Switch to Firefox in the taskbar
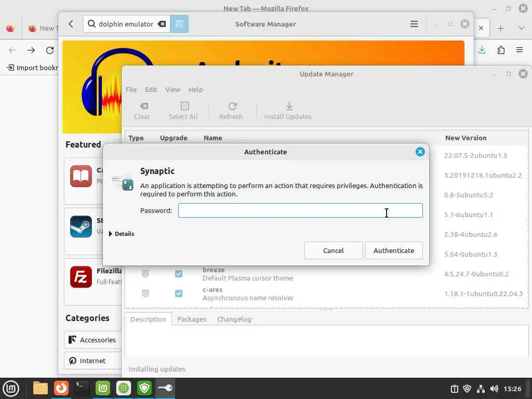The width and height of the screenshot is (532, 399). point(61,388)
